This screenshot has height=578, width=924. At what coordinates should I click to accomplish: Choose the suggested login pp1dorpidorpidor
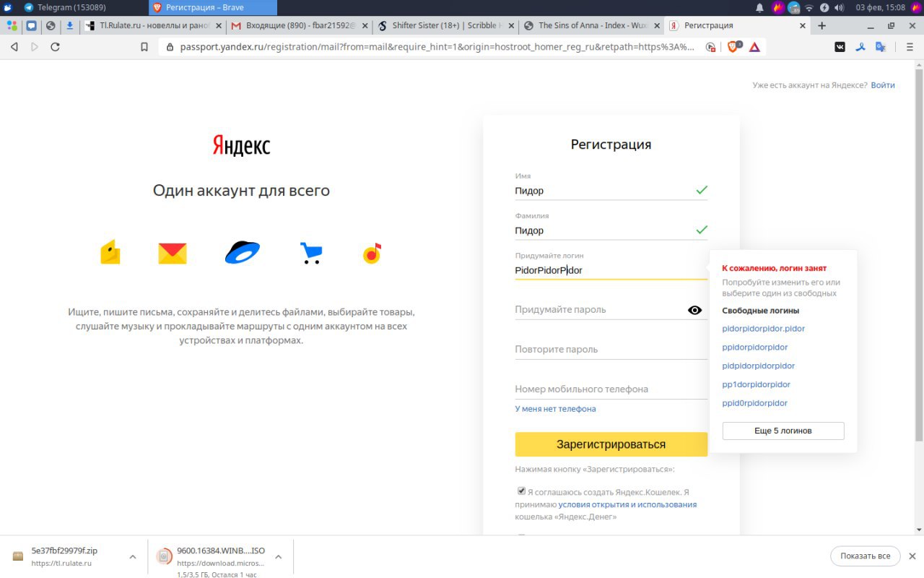[756, 384]
